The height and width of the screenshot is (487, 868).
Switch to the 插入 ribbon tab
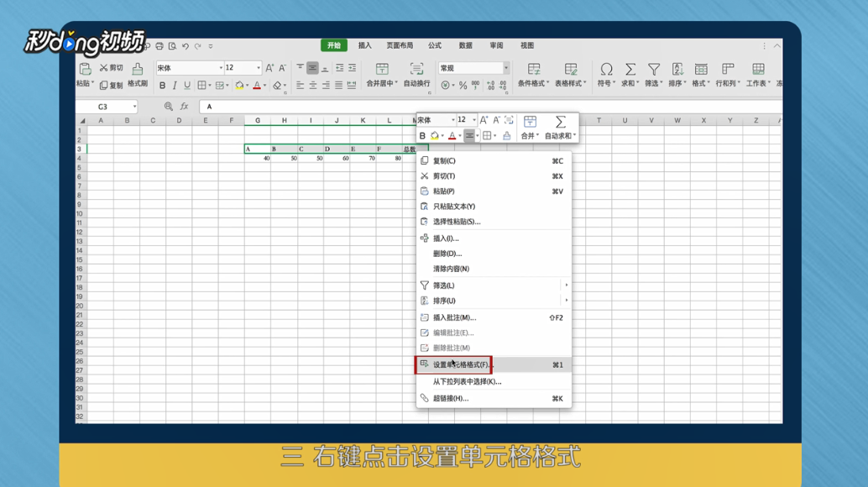tap(363, 45)
